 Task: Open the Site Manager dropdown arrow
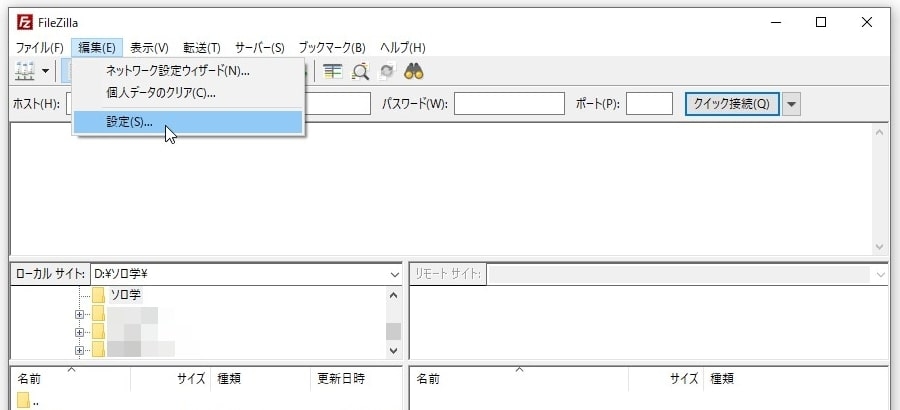pos(45,72)
